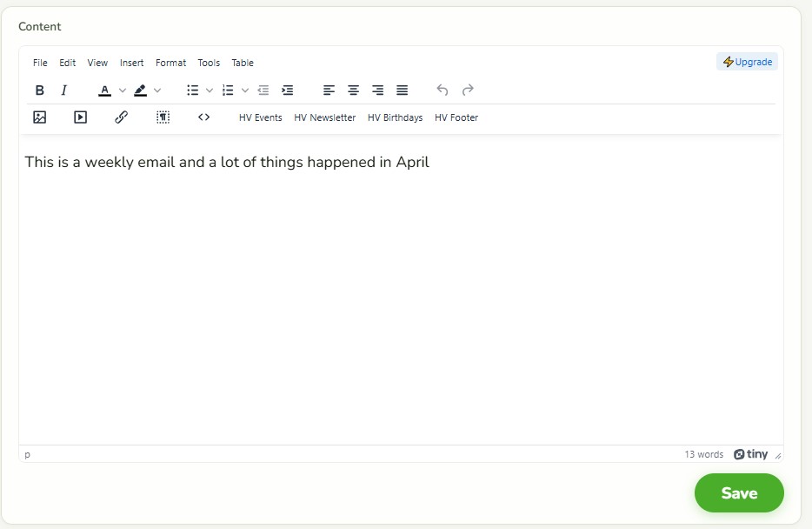Insert an image
812x529 pixels.
39,117
